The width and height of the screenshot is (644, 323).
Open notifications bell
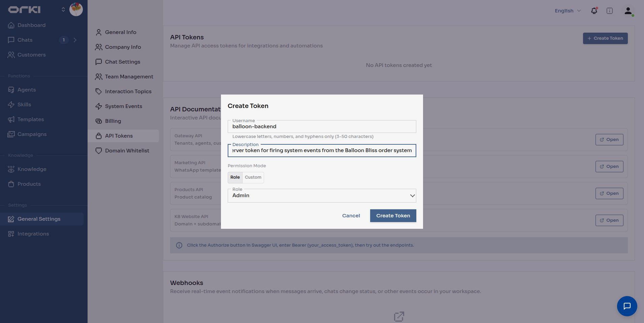(x=594, y=11)
